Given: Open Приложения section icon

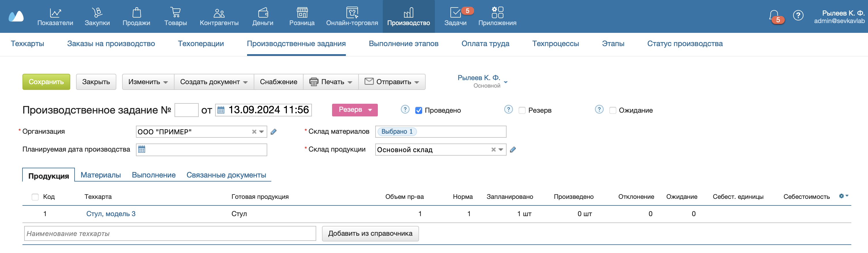Looking at the screenshot, I should pyautogui.click(x=497, y=12).
